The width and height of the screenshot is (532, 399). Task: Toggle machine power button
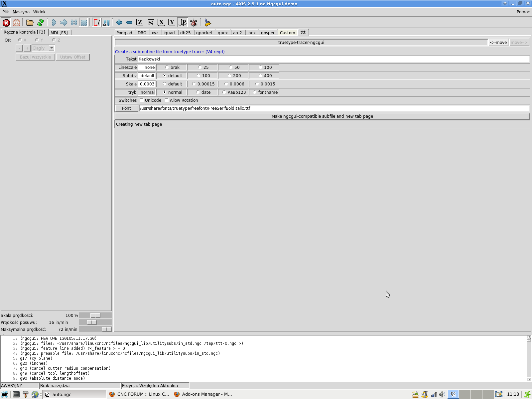coord(16,23)
